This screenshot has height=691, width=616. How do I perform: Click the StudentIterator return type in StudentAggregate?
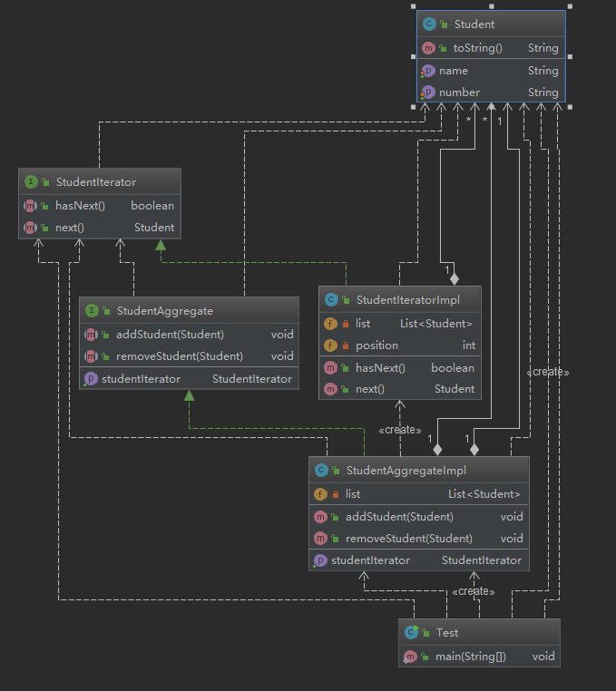(252, 379)
